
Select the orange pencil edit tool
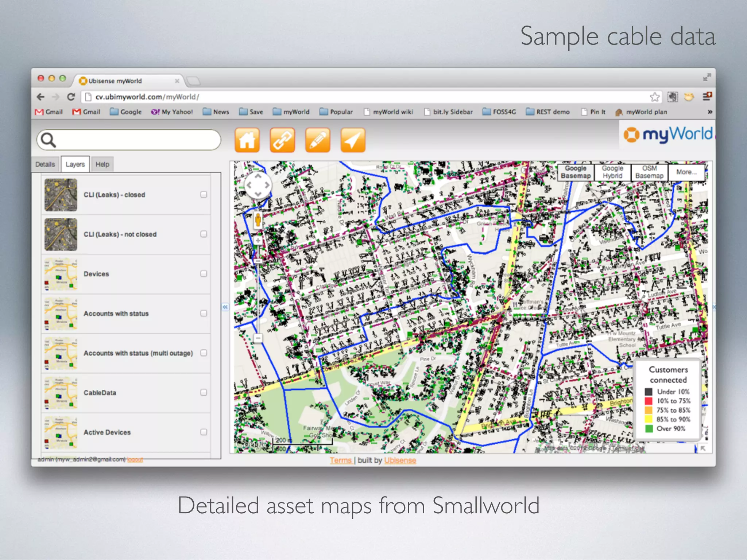318,140
